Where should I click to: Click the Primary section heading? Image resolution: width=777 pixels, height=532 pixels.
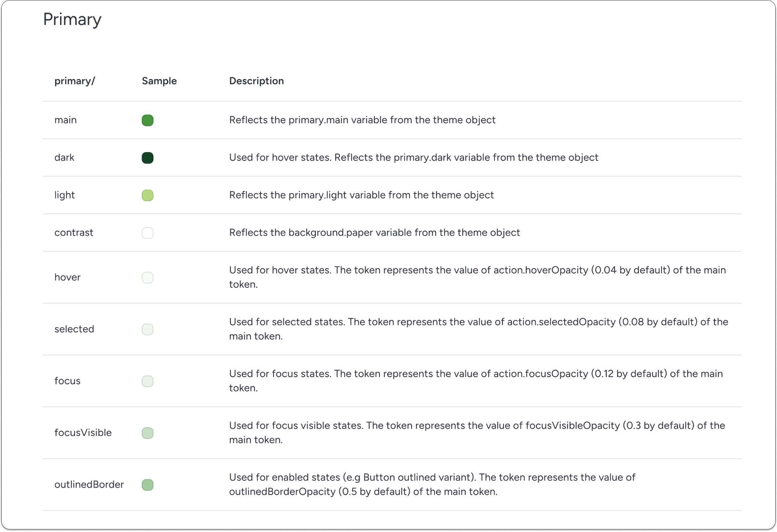tap(72, 19)
